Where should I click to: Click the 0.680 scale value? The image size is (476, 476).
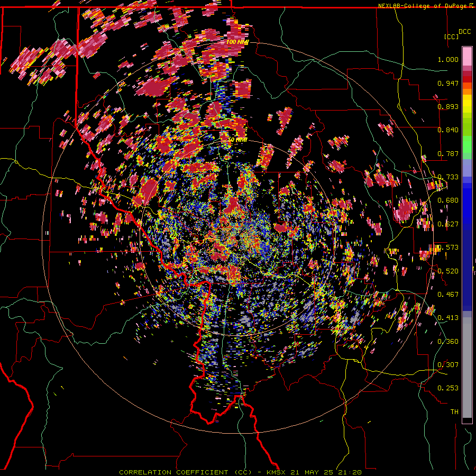point(448,200)
